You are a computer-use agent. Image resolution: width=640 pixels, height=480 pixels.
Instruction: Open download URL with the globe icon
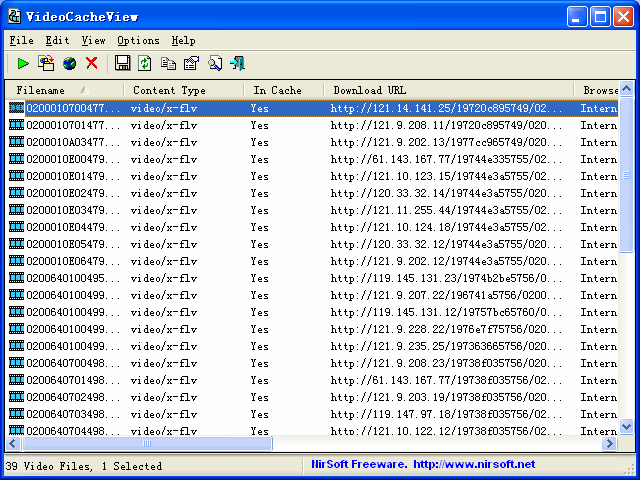(x=69, y=64)
